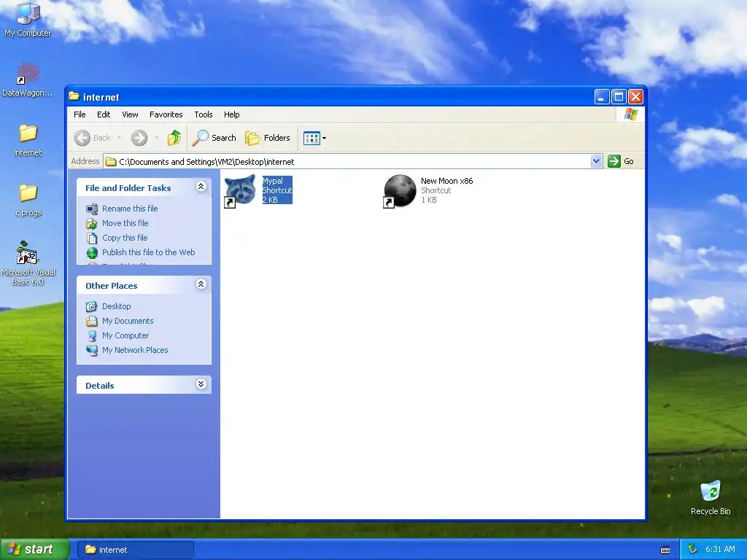747x560 pixels.
Task: Open the Search pane
Action: coord(214,138)
